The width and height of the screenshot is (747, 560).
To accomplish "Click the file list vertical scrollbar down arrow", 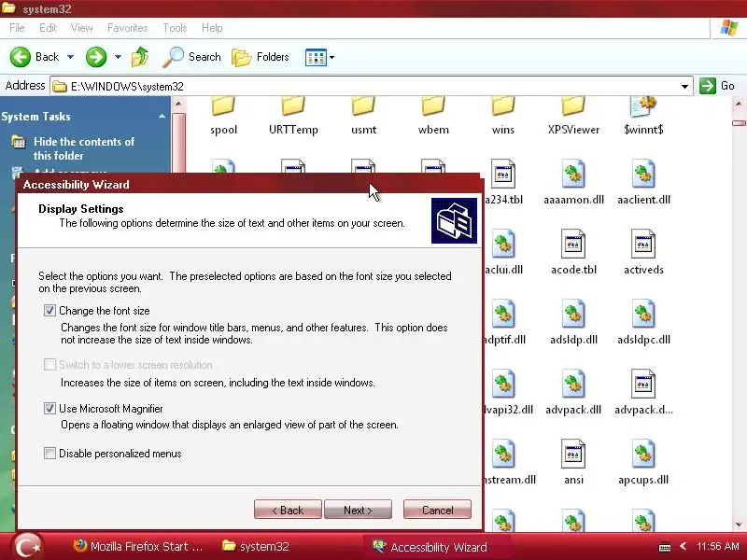I will [739, 525].
